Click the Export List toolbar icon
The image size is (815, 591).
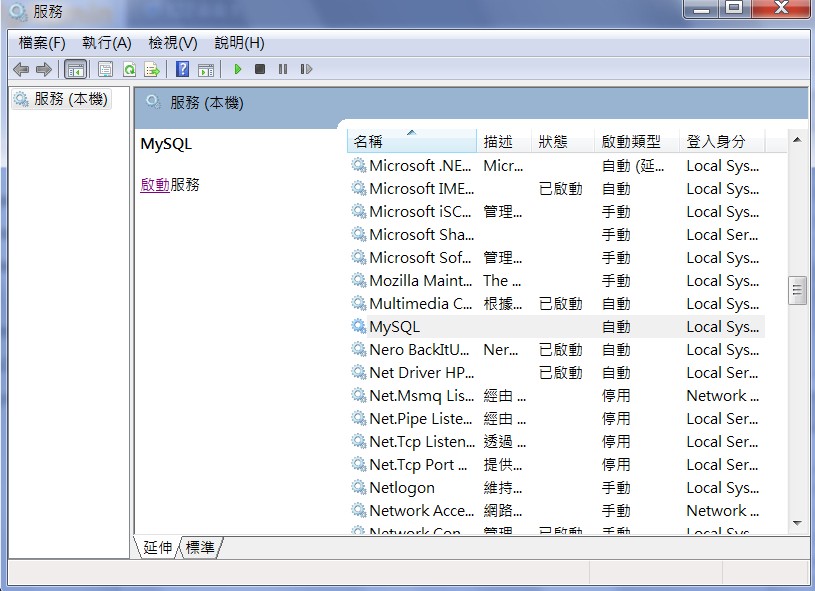[x=152, y=70]
